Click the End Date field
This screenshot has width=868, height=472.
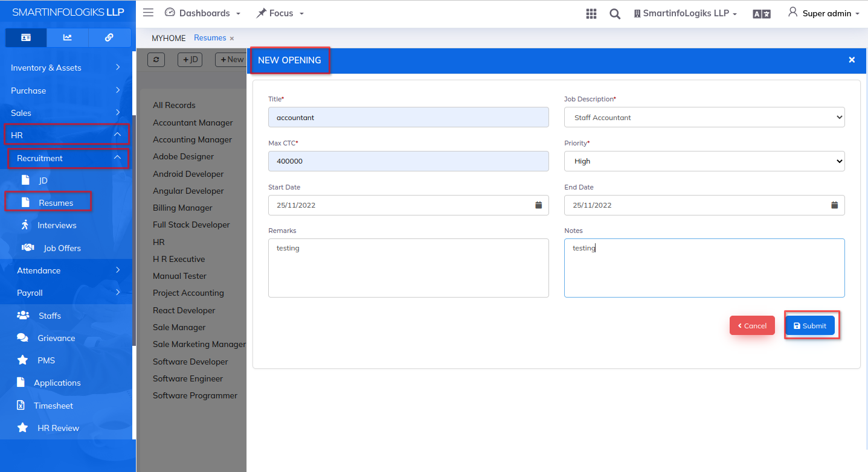704,205
